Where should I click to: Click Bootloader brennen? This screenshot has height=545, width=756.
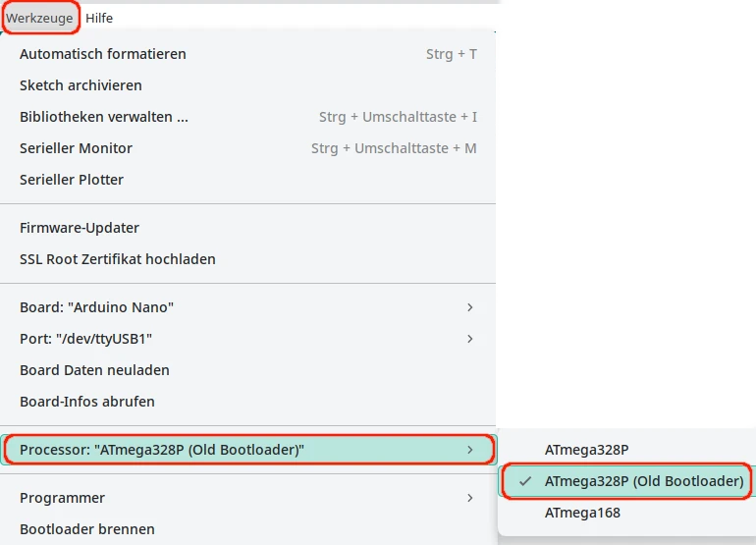[87, 529]
